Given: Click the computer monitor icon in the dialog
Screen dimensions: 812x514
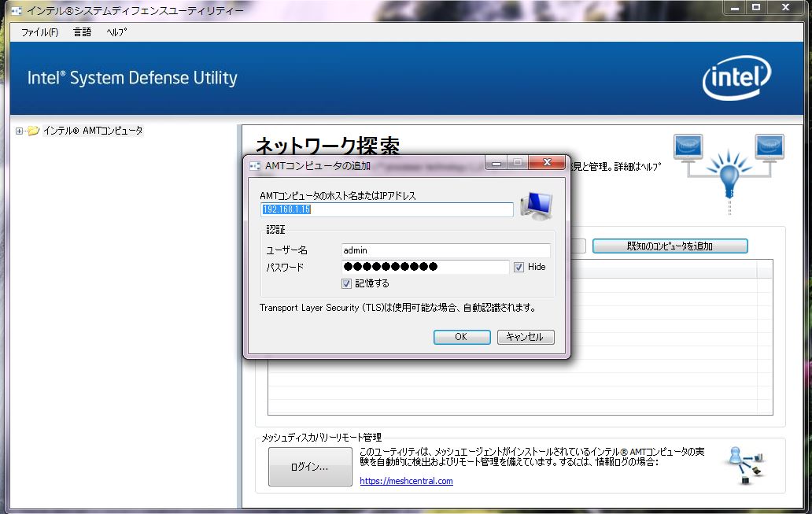Looking at the screenshot, I should click(x=537, y=205).
